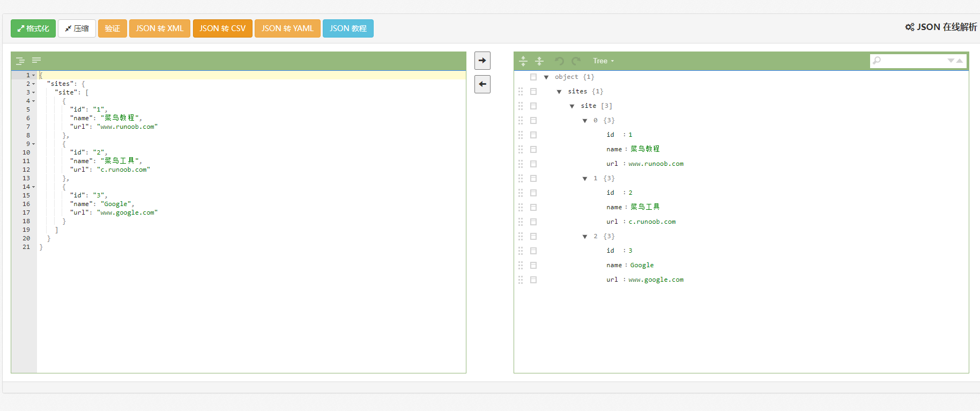
Task: Open actions menu box for www.runoob.com row
Action: 533,164
